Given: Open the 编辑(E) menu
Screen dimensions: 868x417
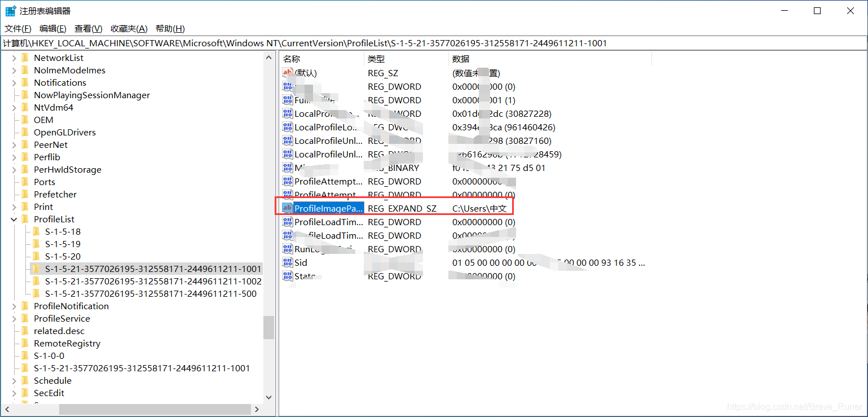Looking at the screenshot, I should click(52, 29).
